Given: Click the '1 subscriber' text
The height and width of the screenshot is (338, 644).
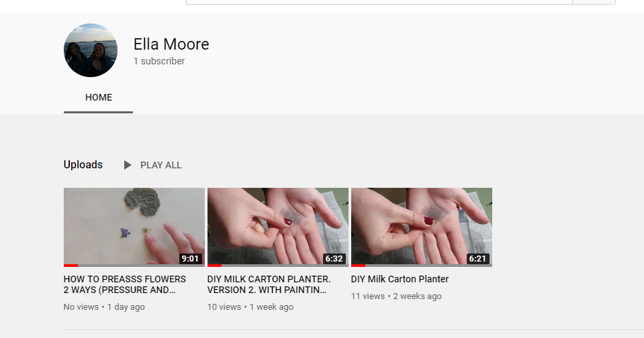Looking at the screenshot, I should (x=159, y=61).
